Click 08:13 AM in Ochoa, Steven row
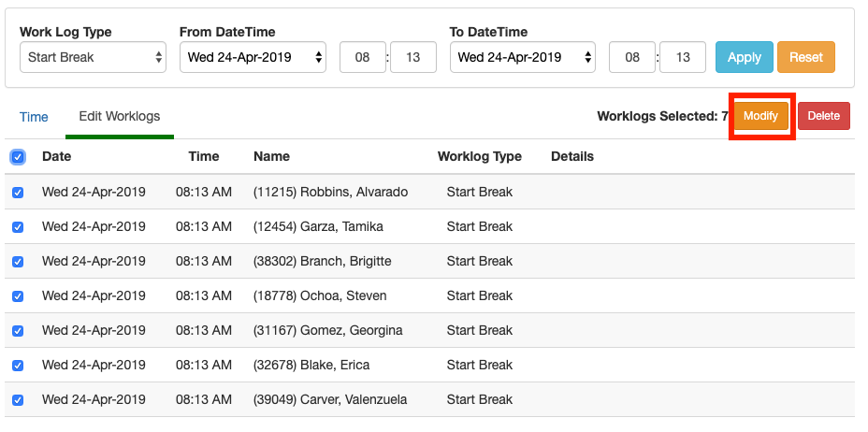This screenshot has width=868, height=432. (x=204, y=295)
